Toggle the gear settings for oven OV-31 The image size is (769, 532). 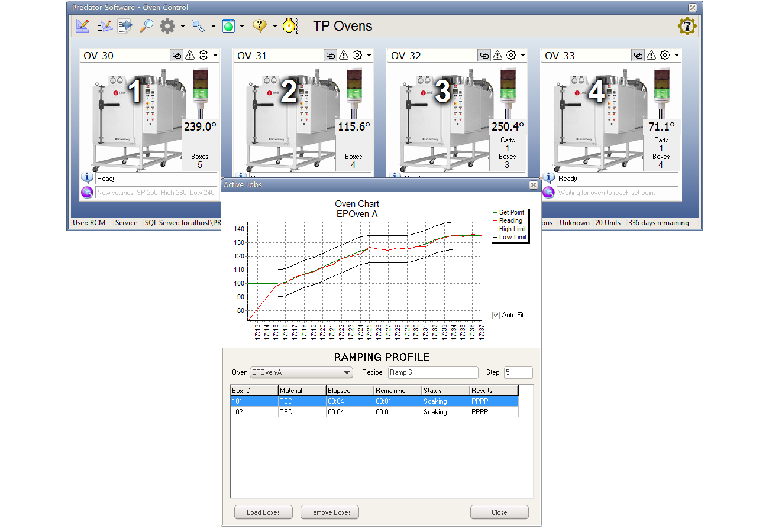point(356,54)
